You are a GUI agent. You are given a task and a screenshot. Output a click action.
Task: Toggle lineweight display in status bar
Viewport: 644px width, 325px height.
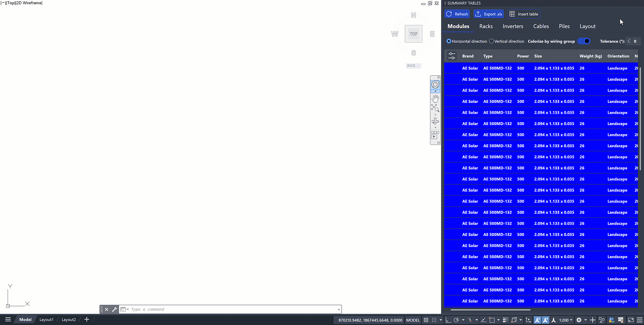505,320
